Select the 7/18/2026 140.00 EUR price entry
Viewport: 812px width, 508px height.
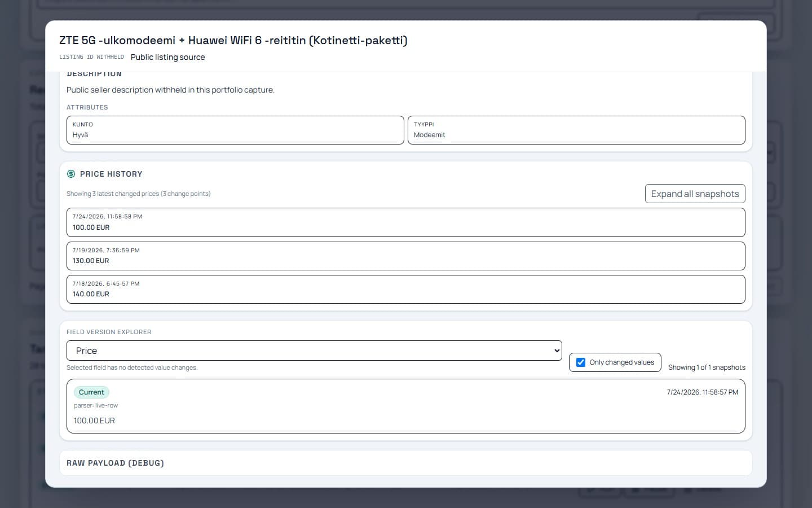[x=406, y=289]
